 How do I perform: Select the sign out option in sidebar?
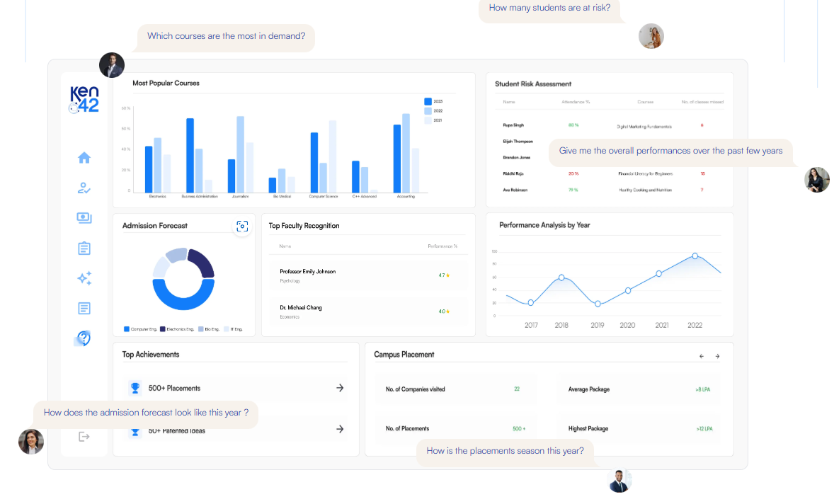click(x=84, y=436)
